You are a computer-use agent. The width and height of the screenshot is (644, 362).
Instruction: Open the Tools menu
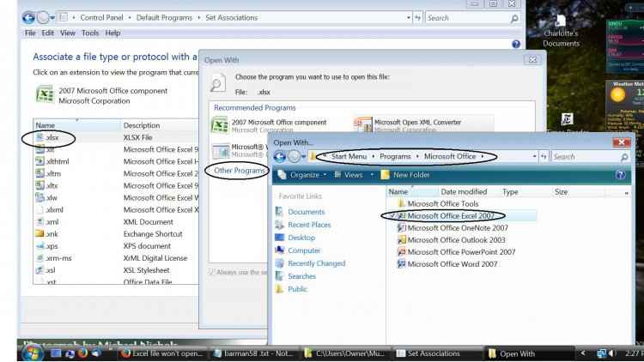90,33
